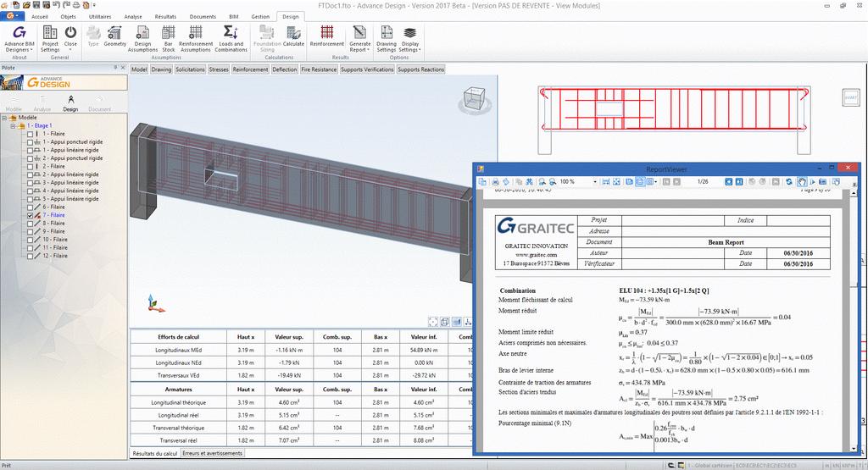Check the 6 - Filaire checkbox
Image resolution: width=868 pixels, height=470 pixels.
click(30, 207)
